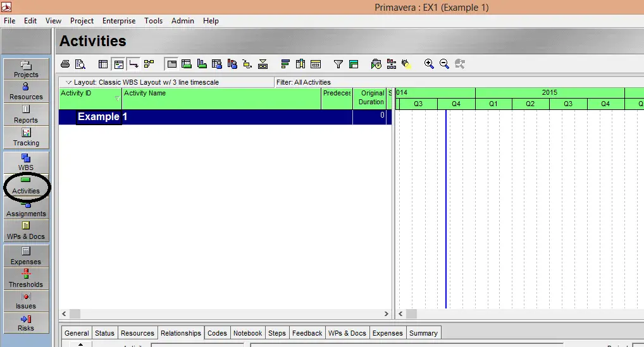
Task: Open Thresholds from the sidebar
Action: click(26, 279)
